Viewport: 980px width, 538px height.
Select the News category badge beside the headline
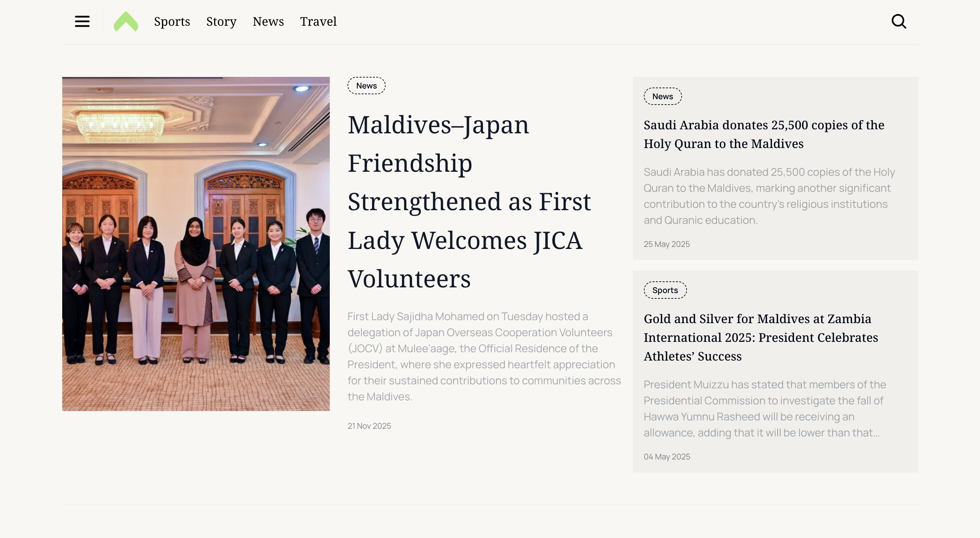coord(366,86)
